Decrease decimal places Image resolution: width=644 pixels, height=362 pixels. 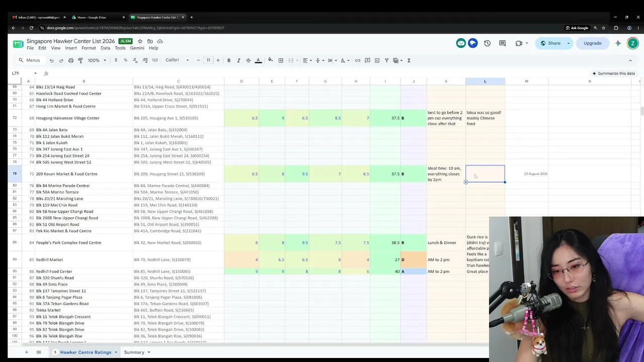pos(135,60)
